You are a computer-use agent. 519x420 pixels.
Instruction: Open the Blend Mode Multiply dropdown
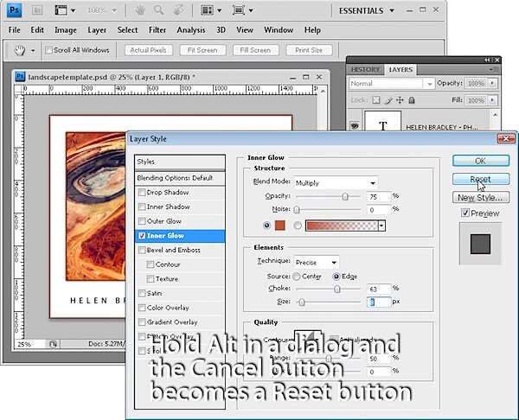tap(336, 183)
